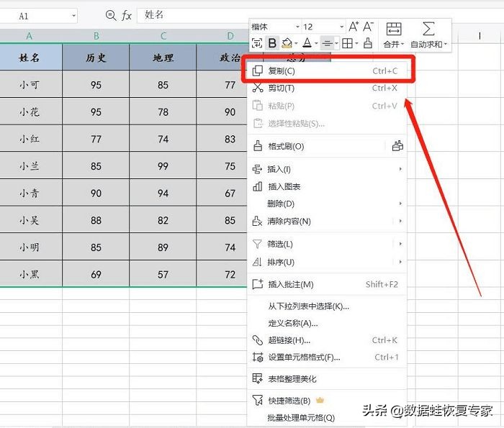This screenshot has height=428, width=504.
Task: Choose 批量处理单元格(Q) entry
Action: point(327,417)
